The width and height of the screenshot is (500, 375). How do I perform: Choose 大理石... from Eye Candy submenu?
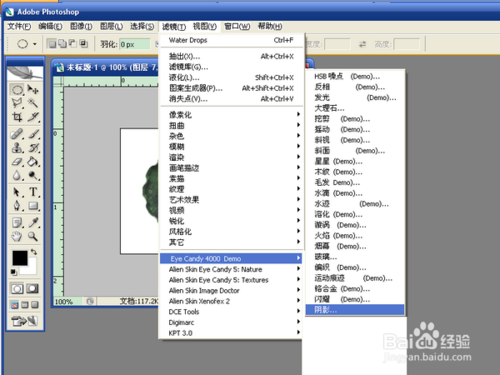coord(355,108)
